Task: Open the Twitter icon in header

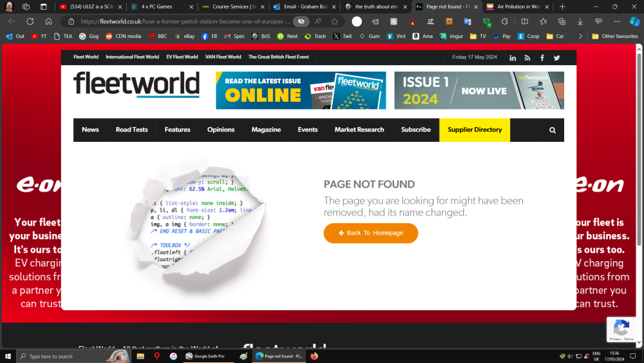Action: click(x=556, y=58)
